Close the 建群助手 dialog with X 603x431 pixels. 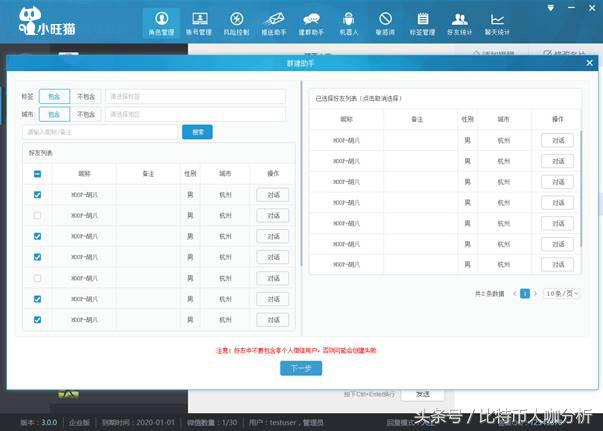click(x=590, y=63)
